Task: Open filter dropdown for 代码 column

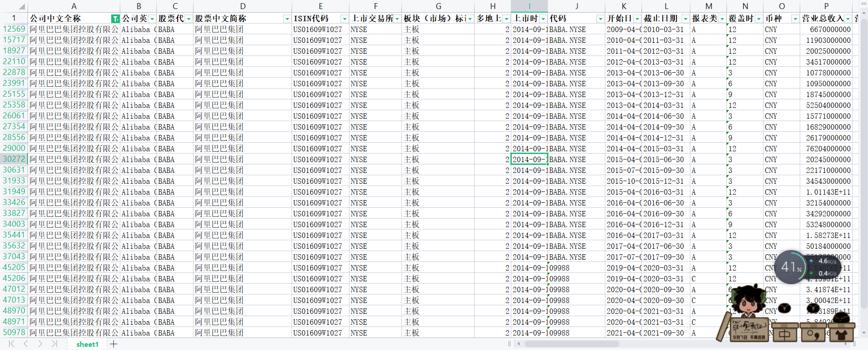Action: coord(600,19)
